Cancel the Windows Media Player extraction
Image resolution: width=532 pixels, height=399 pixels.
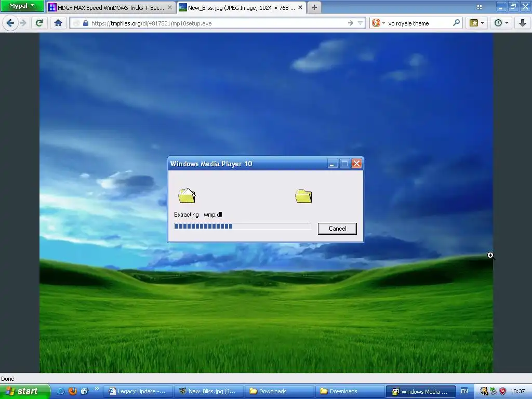tap(337, 229)
